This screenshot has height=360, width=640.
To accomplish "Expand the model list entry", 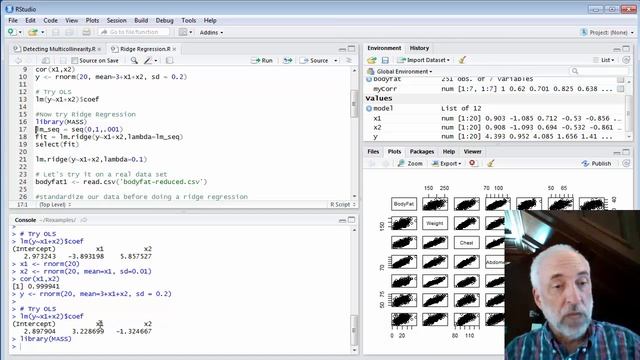I will pyautogui.click(x=369, y=109).
